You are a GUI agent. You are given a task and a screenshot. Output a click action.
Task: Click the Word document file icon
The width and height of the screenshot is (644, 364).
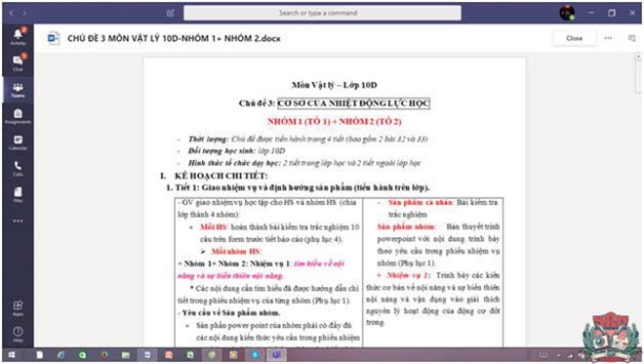coord(54,38)
